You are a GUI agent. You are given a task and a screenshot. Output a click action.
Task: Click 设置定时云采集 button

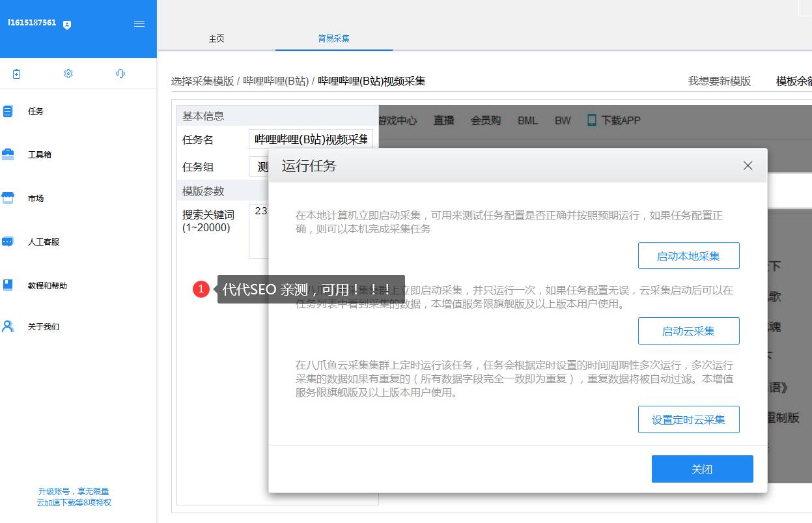(688, 419)
